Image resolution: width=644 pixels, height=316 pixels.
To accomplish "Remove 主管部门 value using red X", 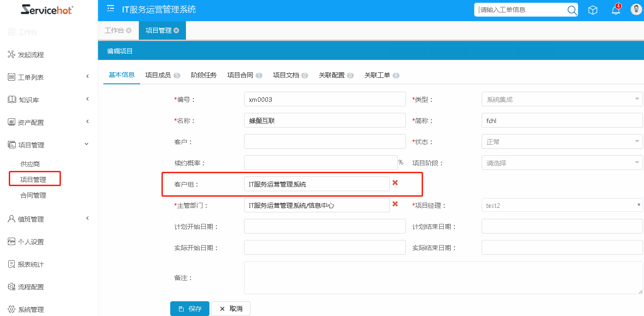I will [395, 204].
